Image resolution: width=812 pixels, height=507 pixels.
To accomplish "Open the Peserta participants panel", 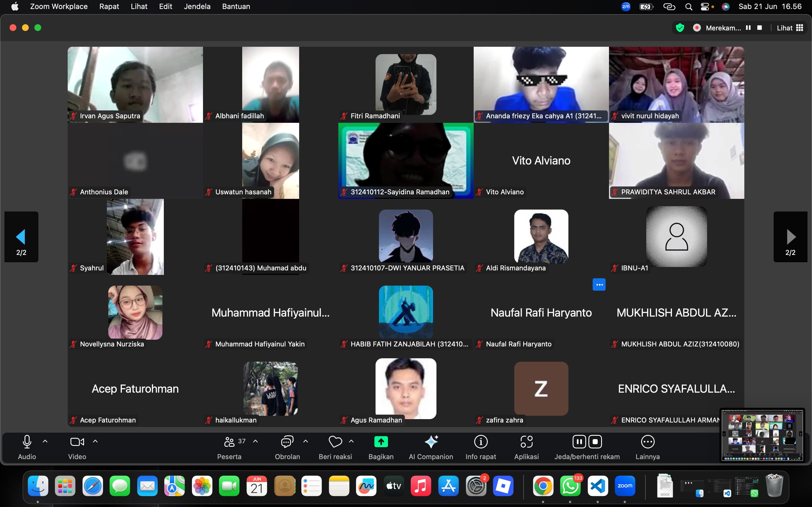I will pos(230,447).
